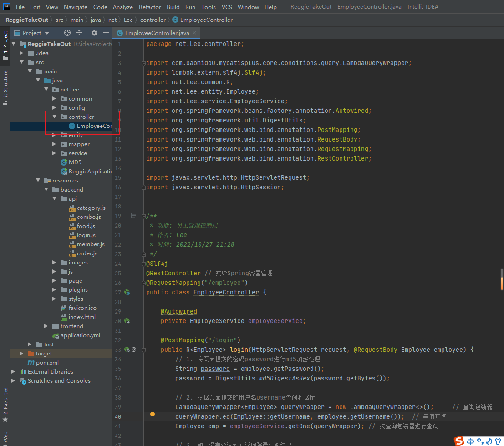Fold the login method on line 33
The width and height of the screenshot is (504, 446).
144,350
